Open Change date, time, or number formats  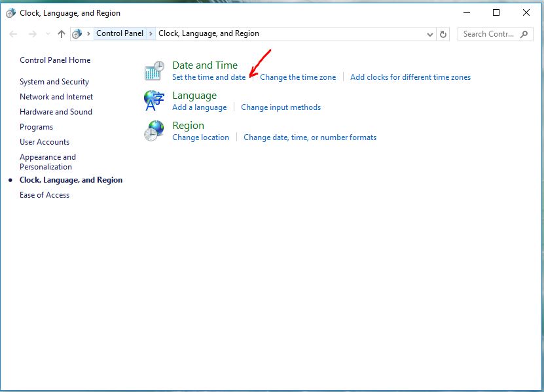click(x=310, y=137)
